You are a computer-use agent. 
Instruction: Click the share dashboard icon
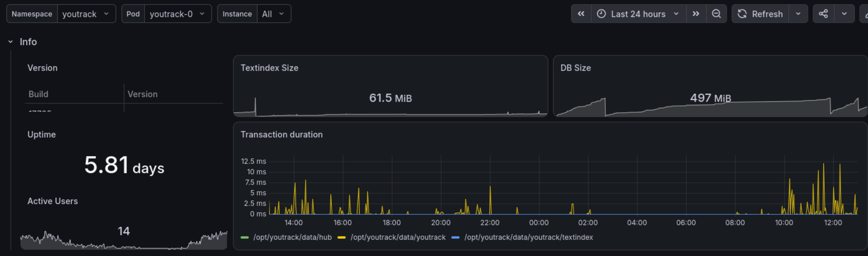[x=823, y=14]
